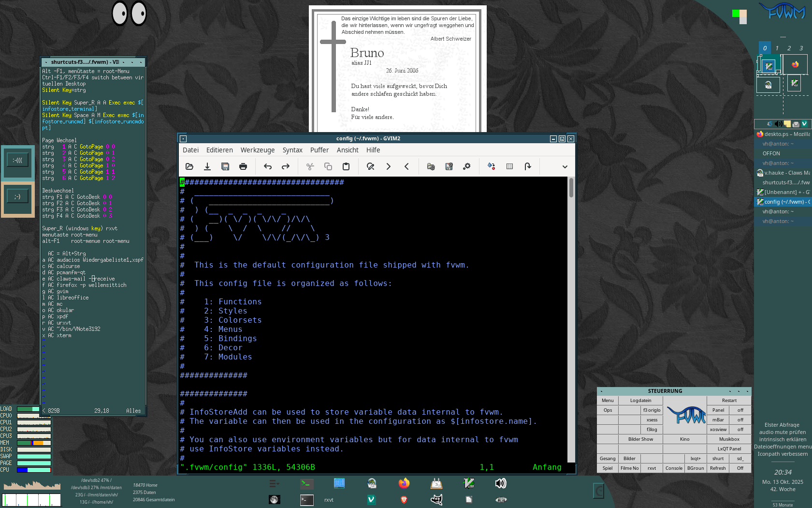Expand the GVIM toolbar overflow chevron
The image size is (812, 508).
(x=565, y=166)
